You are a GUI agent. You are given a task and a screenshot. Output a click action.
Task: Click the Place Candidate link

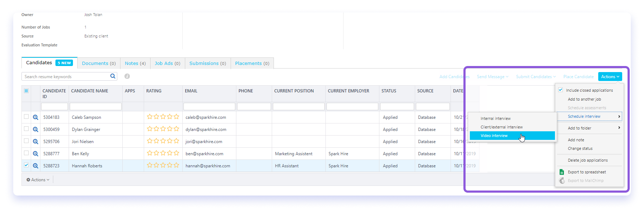(578, 77)
